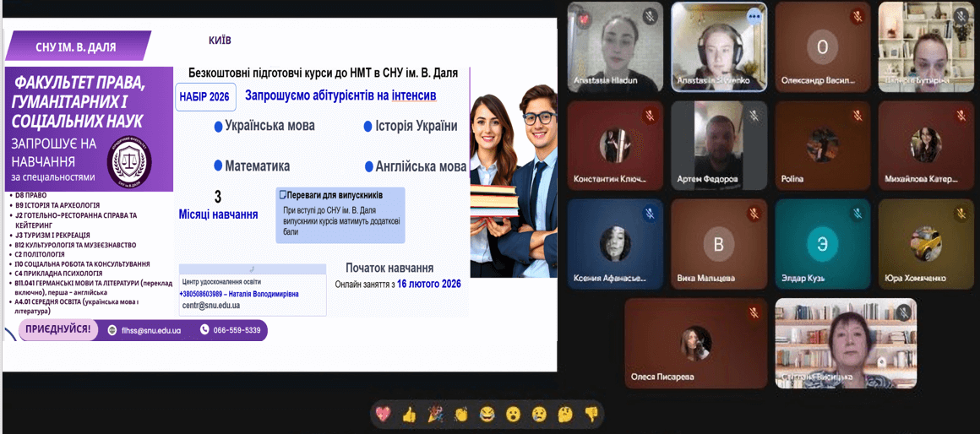980x434 pixels.
Task: Click the Центр удосконалення освіти label
Action: pos(222,281)
